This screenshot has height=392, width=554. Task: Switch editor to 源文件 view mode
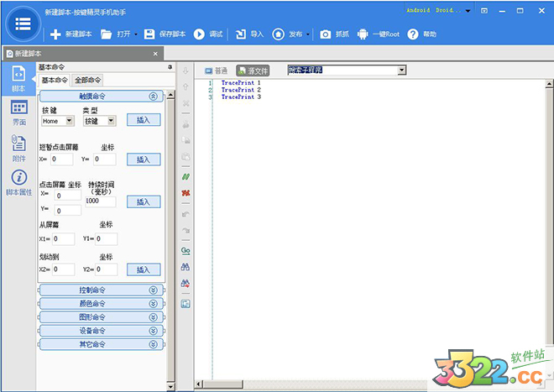point(253,71)
